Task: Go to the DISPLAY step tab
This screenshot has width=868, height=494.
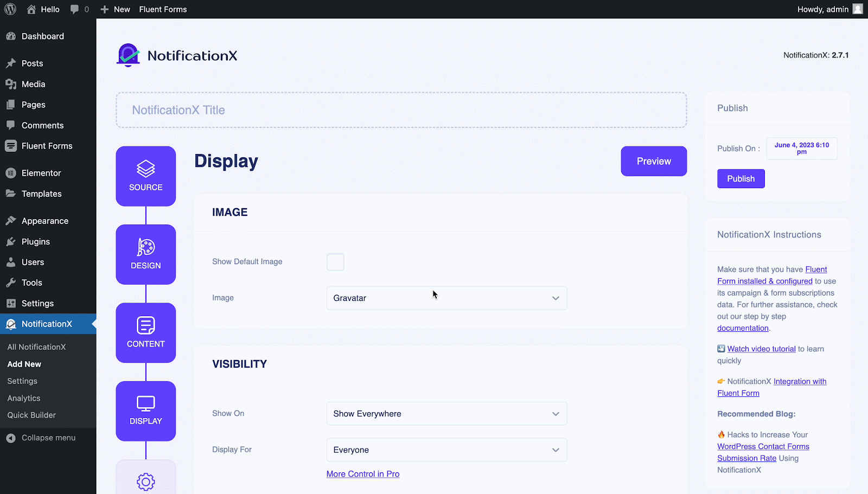Action: 146,411
